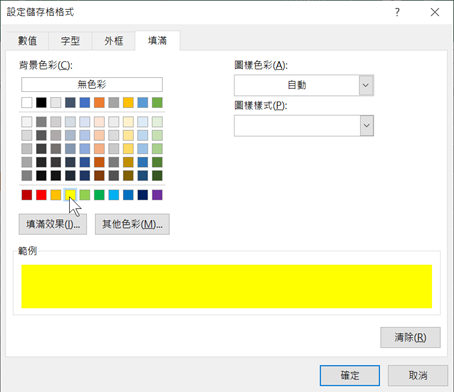Open the 字型 tab

[x=70, y=41]
